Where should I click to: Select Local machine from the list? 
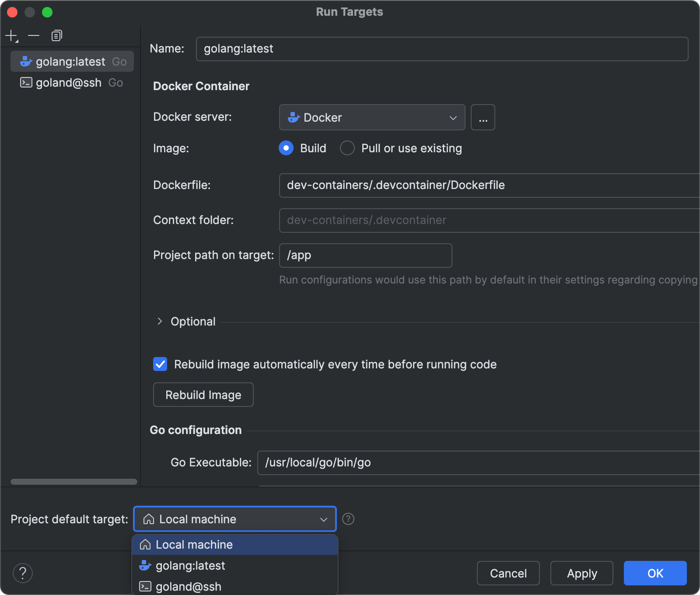(194, 545)
